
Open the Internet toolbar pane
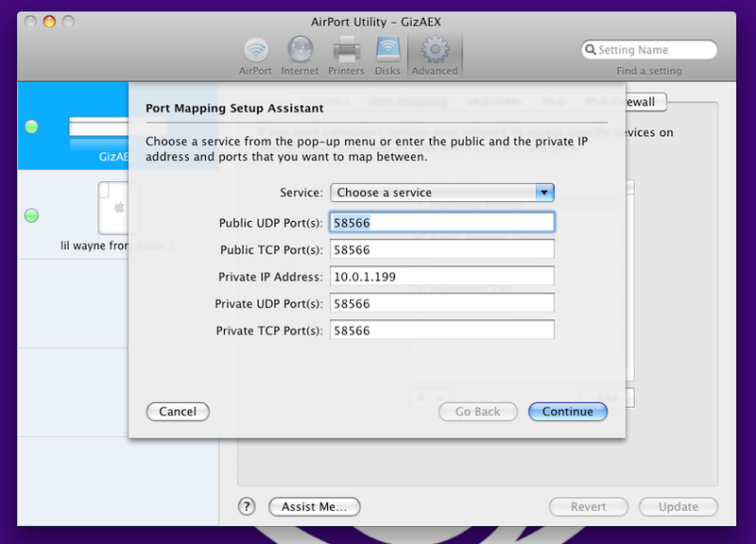[300, 57]
